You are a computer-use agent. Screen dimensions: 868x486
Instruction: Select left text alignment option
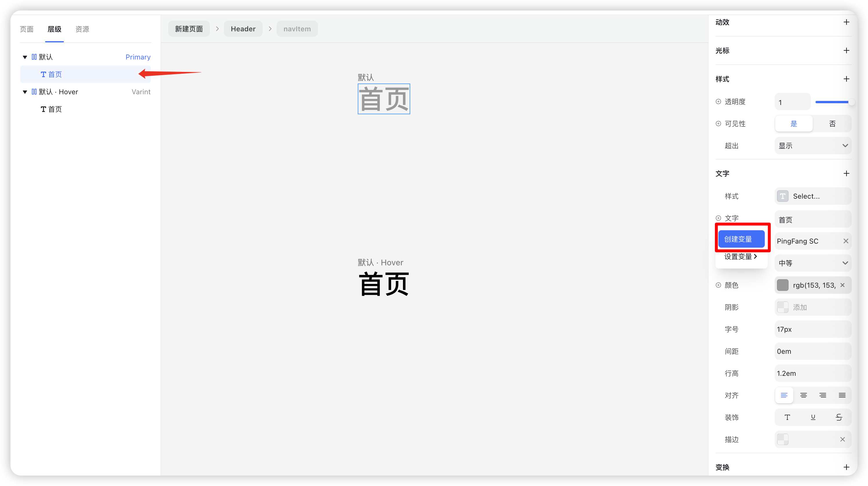pos(784,395)
